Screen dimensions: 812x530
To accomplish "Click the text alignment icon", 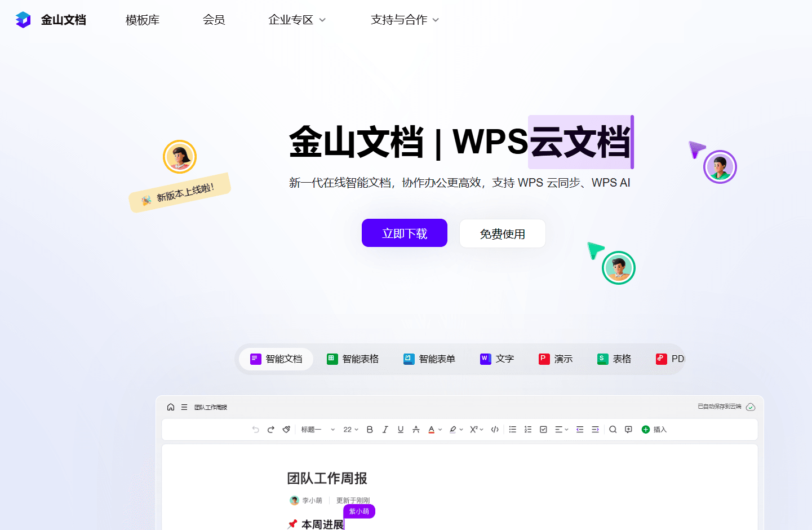I will pyautogui.click(x=558, y=430).
